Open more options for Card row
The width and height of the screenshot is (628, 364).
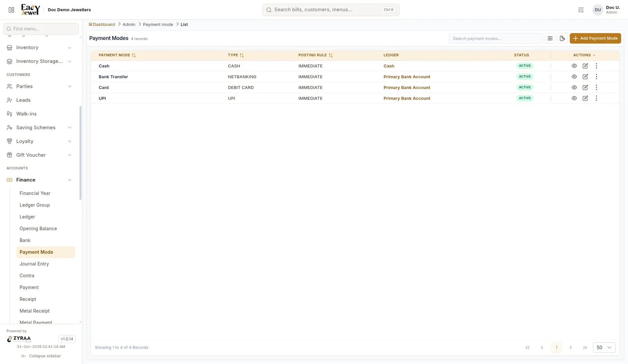click(x=596, y=87)
